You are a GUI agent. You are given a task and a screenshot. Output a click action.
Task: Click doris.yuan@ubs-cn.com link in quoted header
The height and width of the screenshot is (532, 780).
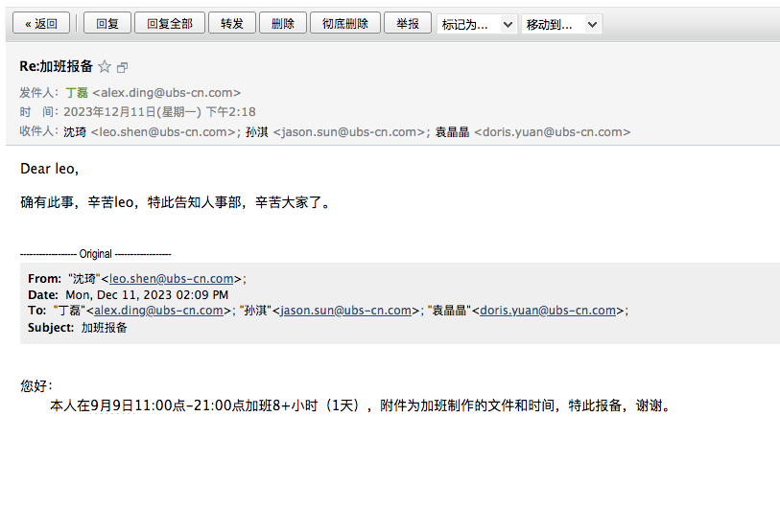[x=548, y=311]
